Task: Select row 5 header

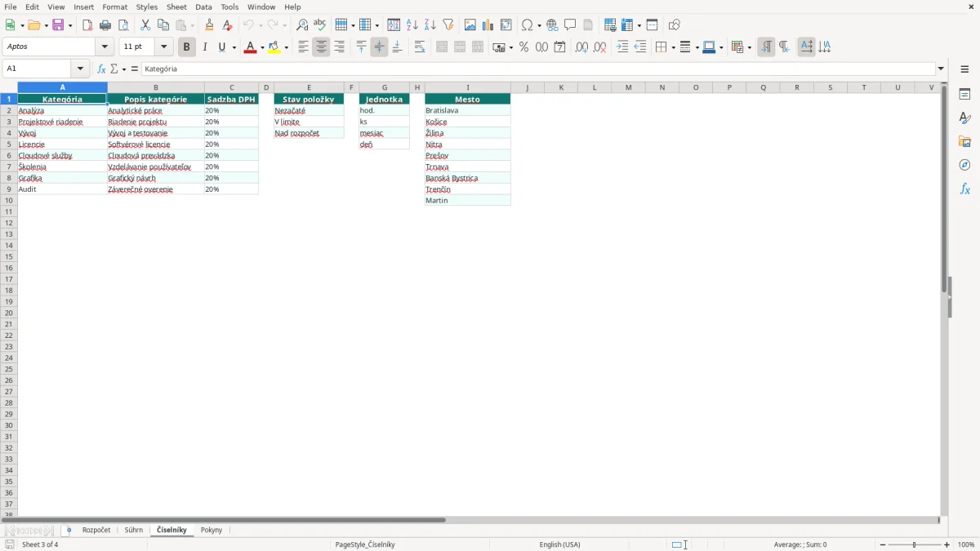Action: [9, 144]
